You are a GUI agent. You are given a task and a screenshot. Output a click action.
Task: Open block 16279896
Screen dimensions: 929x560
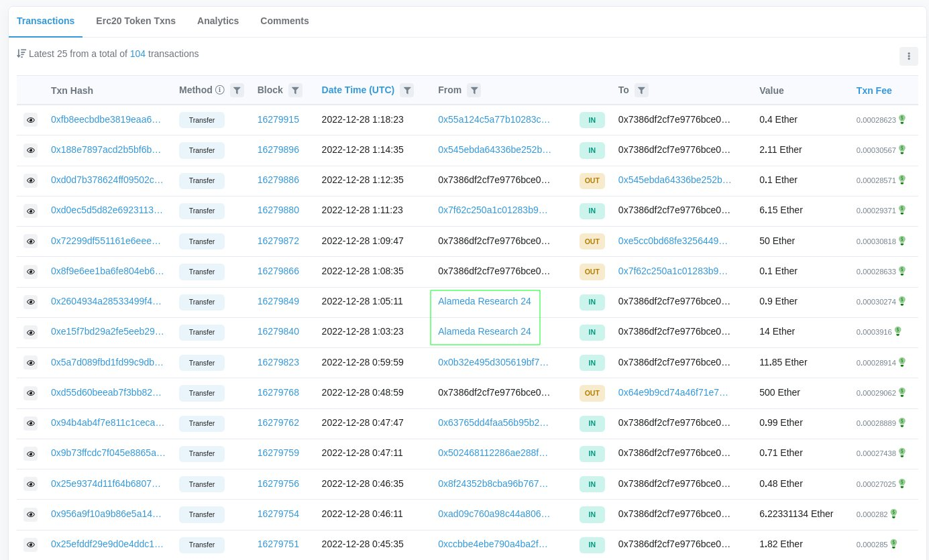pos(278,150)
